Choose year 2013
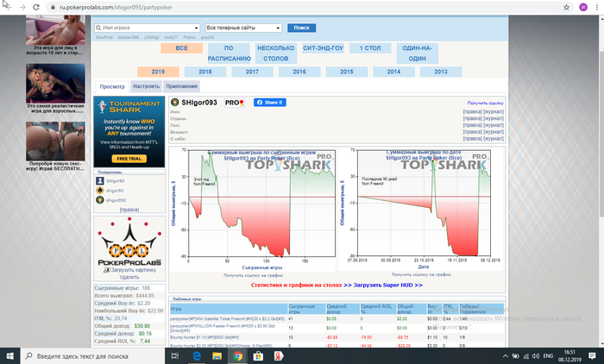Screen dimensions: 604x364 pyautogui.click(x=441, y=72)
